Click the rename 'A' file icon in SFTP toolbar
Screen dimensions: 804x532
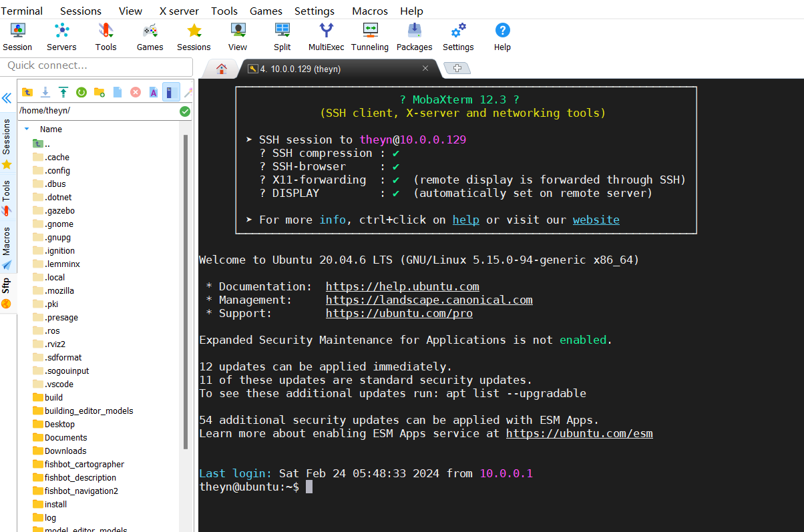[x=153, y=92]
